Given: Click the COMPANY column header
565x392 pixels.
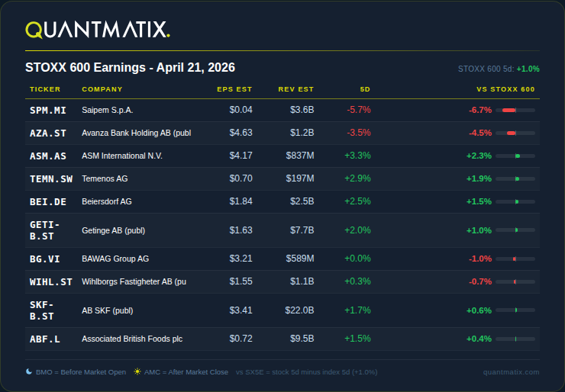Looking at the screenshot, I should [x=102, y=89].
